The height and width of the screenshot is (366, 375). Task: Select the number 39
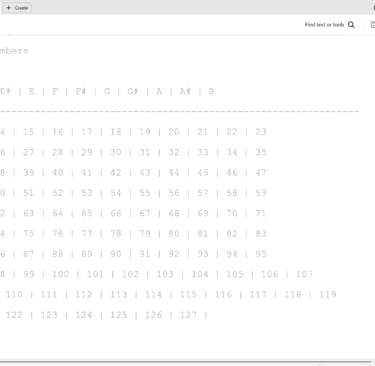[x=29, y=173]
